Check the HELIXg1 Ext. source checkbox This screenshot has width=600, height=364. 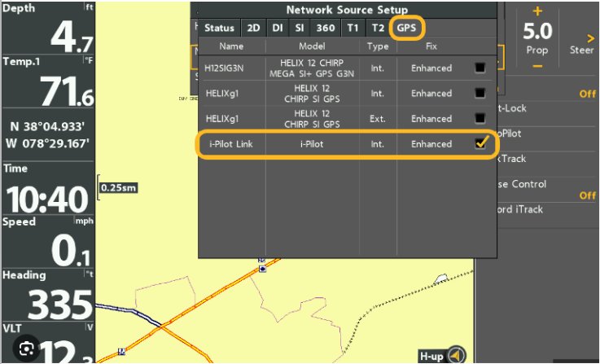[x=480, y=118]
